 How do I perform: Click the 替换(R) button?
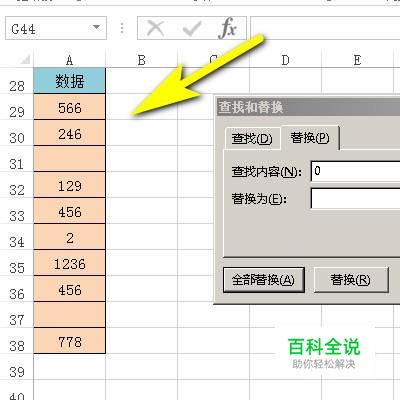tap(351, 280)
